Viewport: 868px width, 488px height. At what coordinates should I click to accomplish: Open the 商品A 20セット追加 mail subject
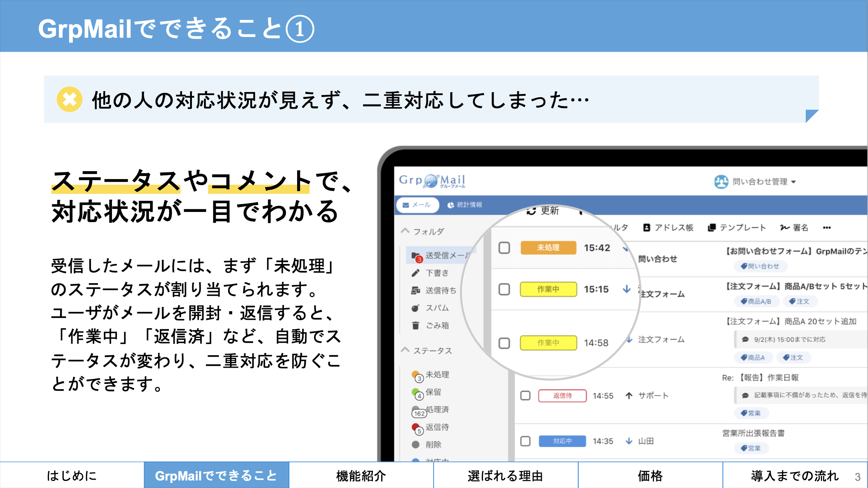pos(790,321)
